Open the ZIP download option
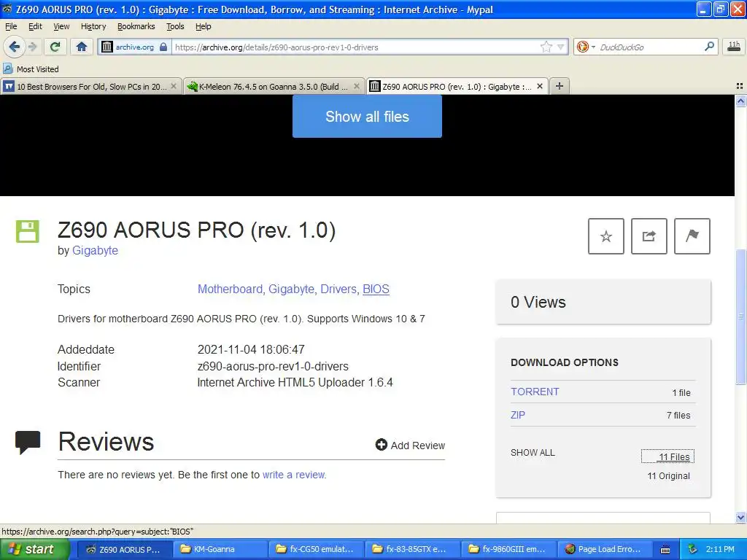This screenshot has width=747, height=560. click(x=518, y=415)
